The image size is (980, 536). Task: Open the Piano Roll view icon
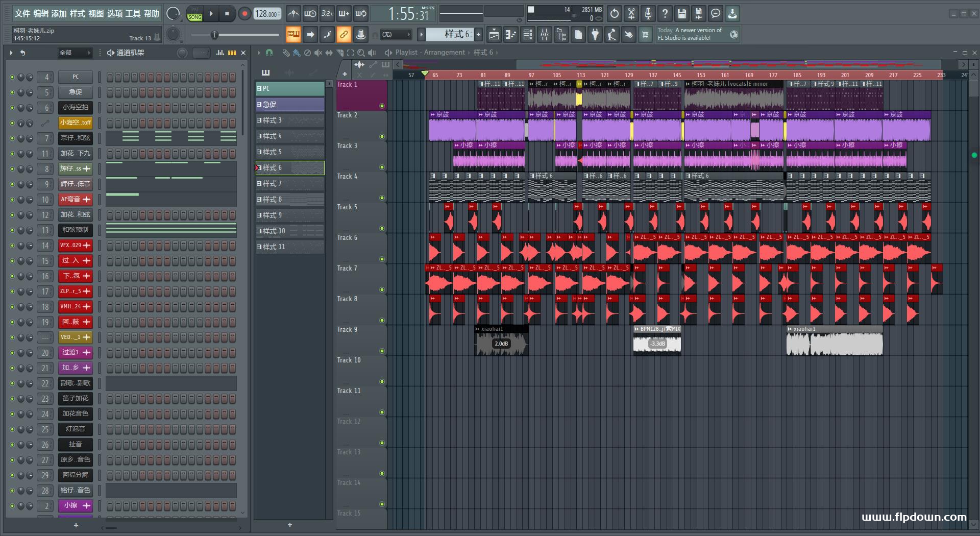click(x=510, y=35)
